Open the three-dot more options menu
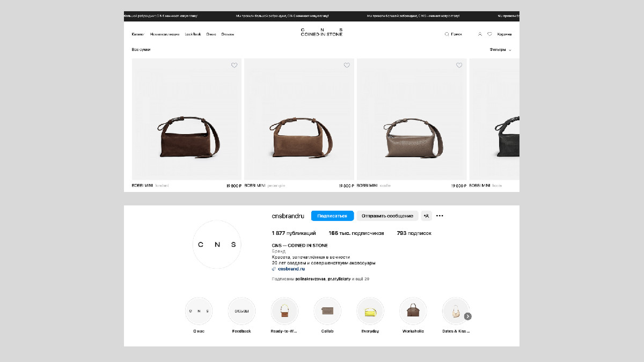The image size is (644, 362). (x=440, y=216)
